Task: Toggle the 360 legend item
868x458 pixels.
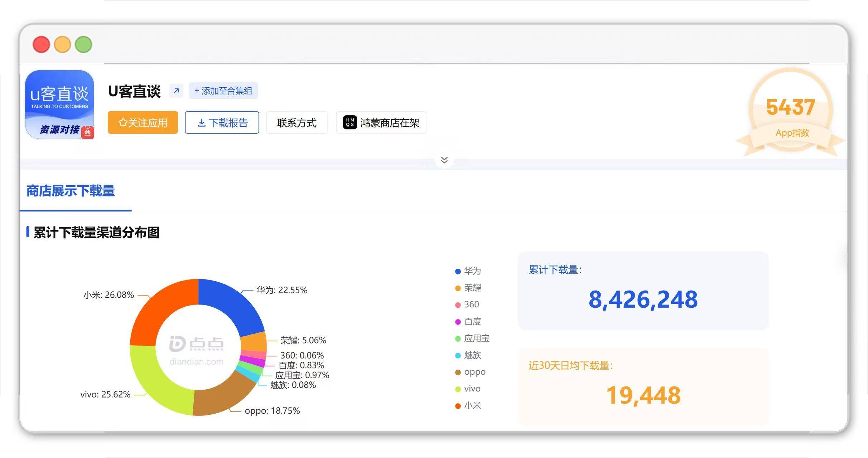Action: pyautogui.click(x=467, y=304)
